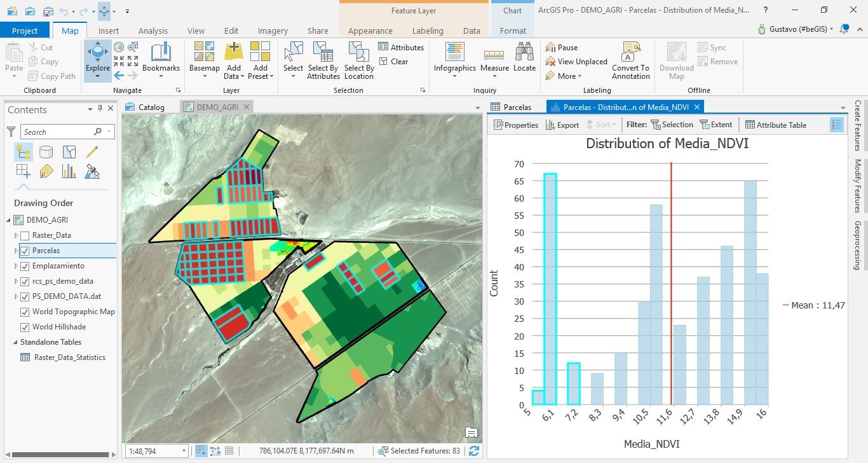Click Select By Attributes icon
868x463 pixels.
323,54
